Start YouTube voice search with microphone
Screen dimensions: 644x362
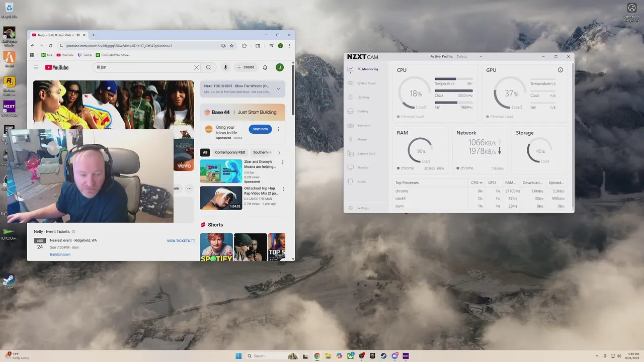pos(225,67)
